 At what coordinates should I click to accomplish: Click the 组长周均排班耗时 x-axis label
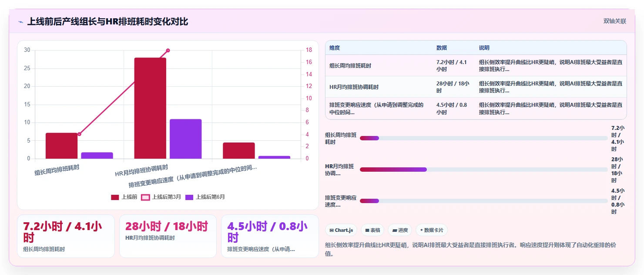[x=57, y=170]
